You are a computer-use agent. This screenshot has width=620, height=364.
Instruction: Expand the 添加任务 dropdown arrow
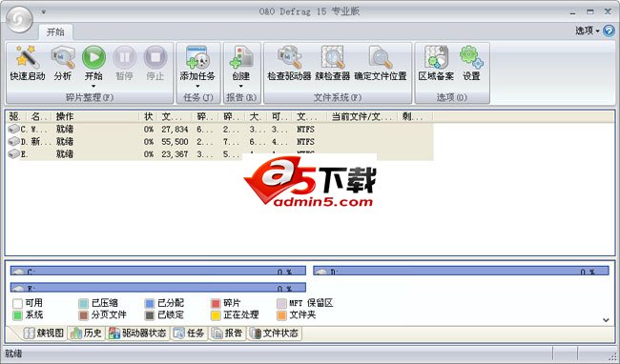[197, 86]
